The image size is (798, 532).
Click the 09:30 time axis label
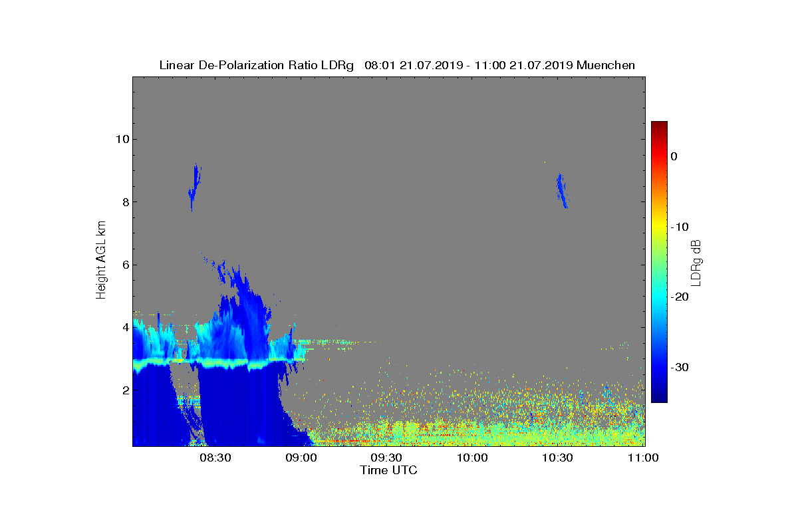(x=387, y=458)
